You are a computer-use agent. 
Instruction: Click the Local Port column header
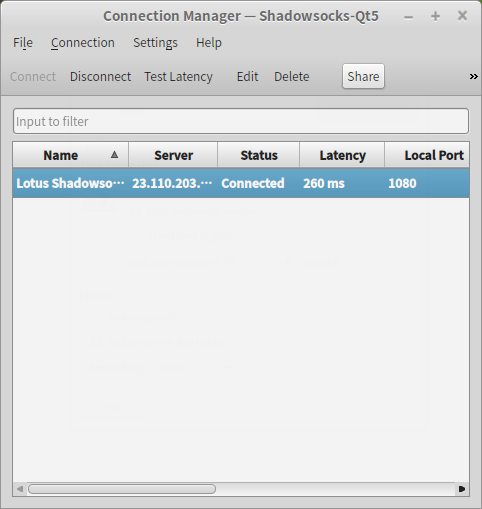tap(427, 155)
